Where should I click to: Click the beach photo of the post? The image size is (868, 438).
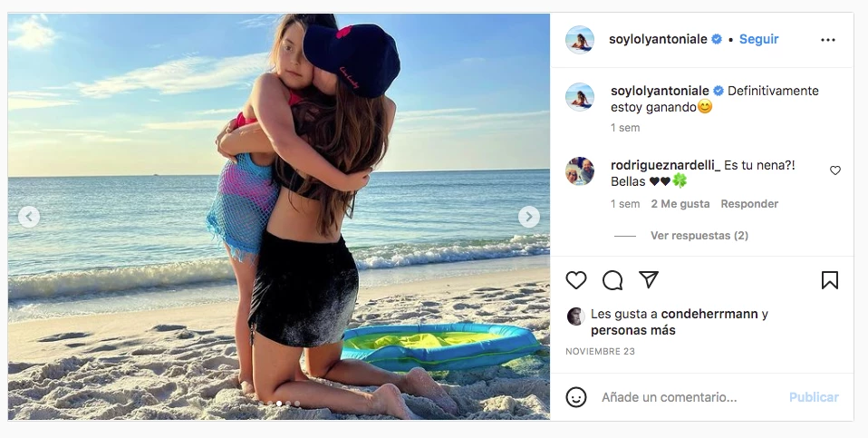tap(279, 217)
